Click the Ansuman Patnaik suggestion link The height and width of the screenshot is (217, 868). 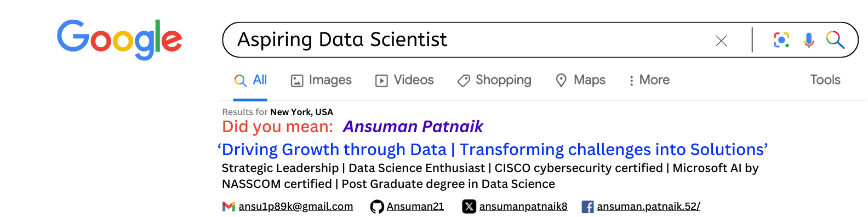point(413,127)
